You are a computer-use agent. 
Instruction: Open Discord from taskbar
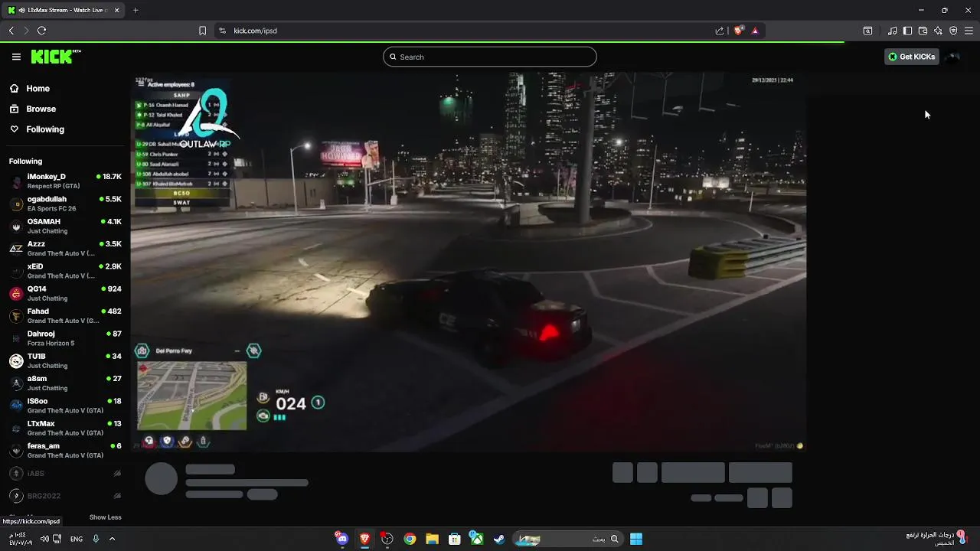[x=341, y=539]
